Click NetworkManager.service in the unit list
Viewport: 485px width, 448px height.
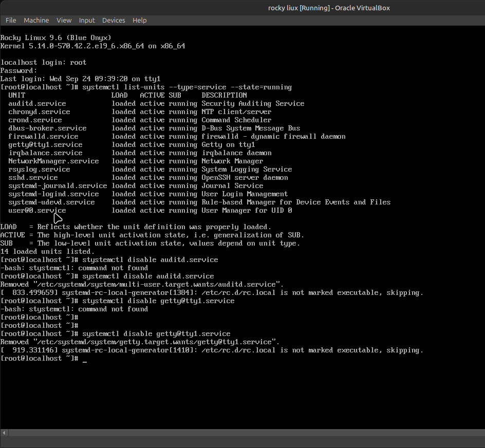tap(53, 161)
